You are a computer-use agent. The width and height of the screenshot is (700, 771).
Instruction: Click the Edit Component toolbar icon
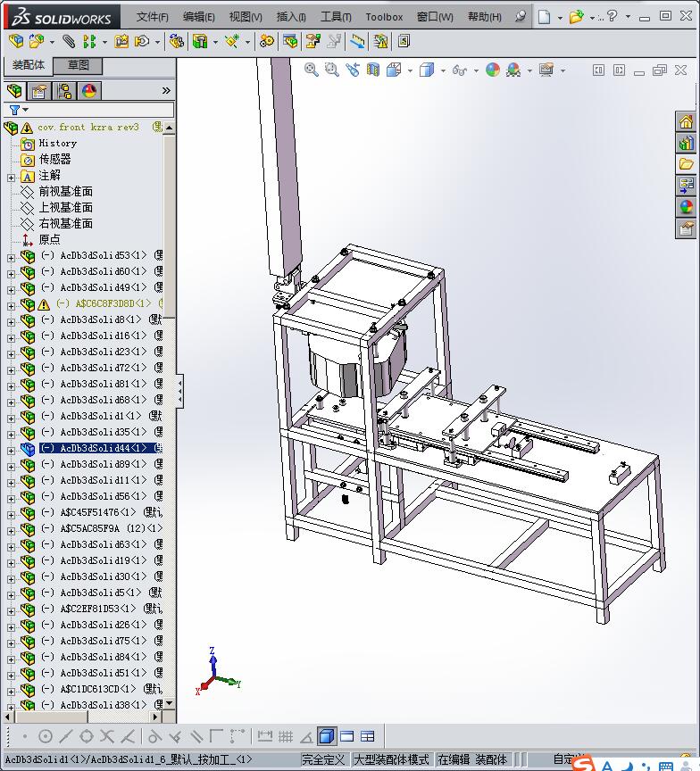point(16,41)
